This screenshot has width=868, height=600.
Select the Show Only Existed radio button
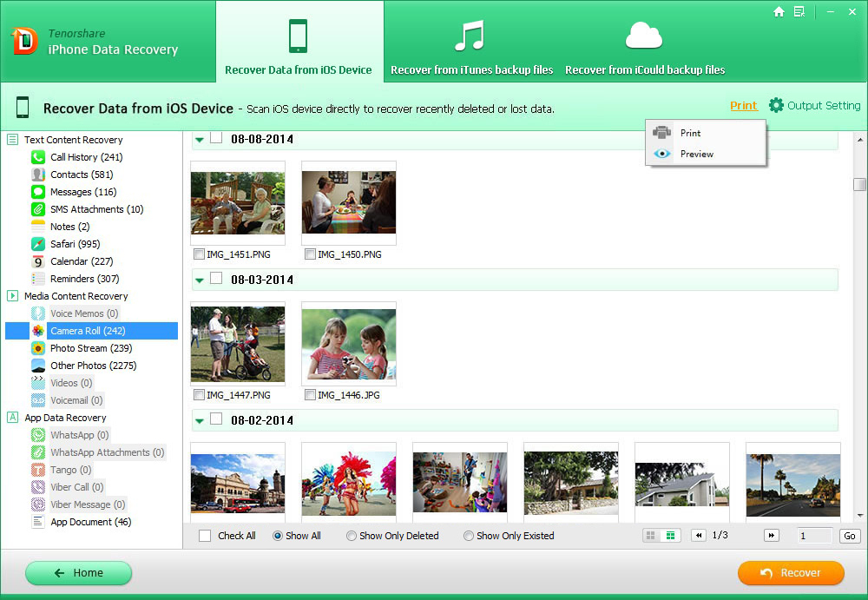click(469, 536)
